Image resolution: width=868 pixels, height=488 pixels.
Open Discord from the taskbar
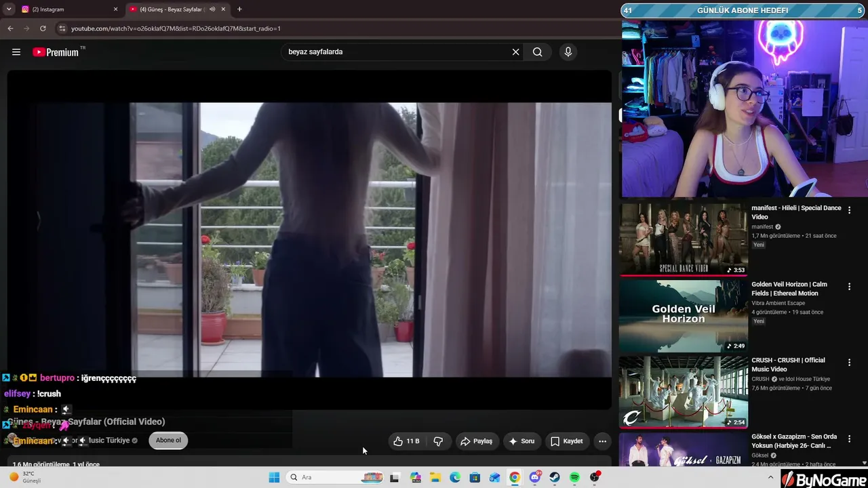pos(535,477)
